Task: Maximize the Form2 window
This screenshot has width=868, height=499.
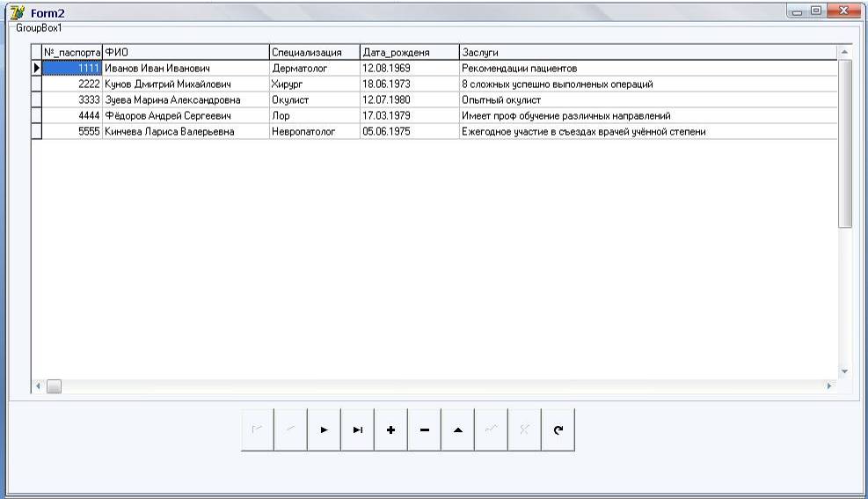Action: point(816,11)
